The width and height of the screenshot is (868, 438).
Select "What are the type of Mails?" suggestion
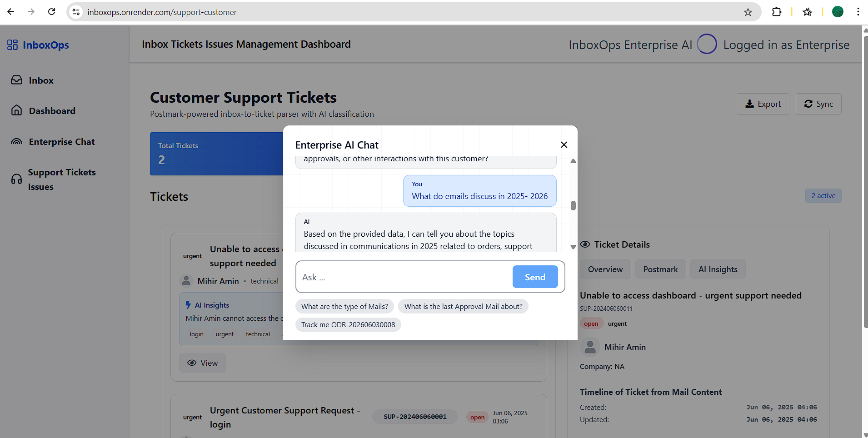(344, 306)
